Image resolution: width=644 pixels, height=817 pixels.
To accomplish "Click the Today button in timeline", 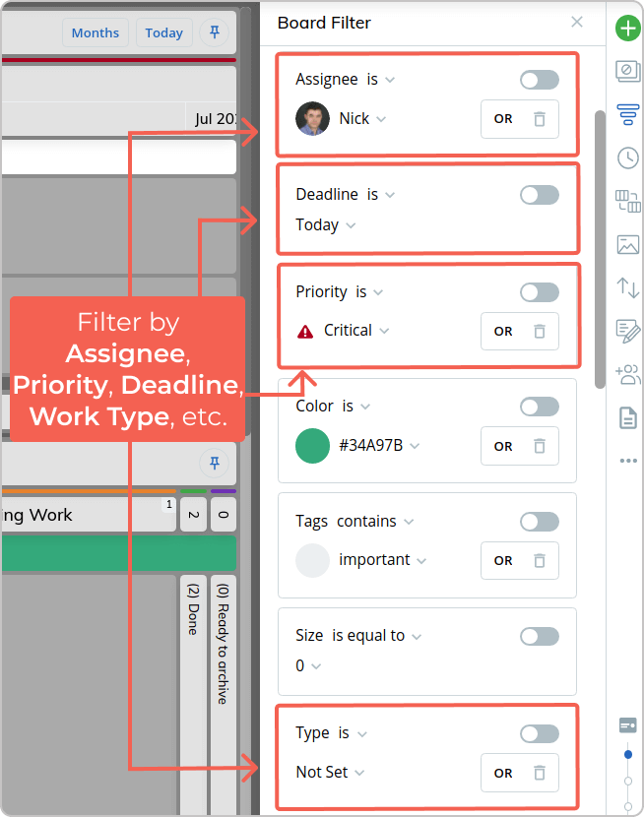I will 164,32.
